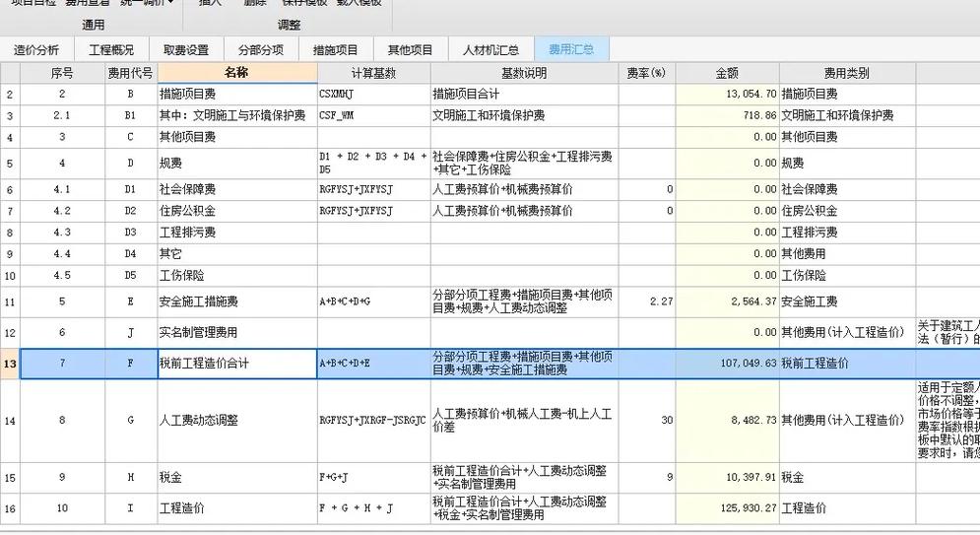This screenshot has width=980, height=535.
Task: Select the 分部分项 tab
Action: click(261, 49)
